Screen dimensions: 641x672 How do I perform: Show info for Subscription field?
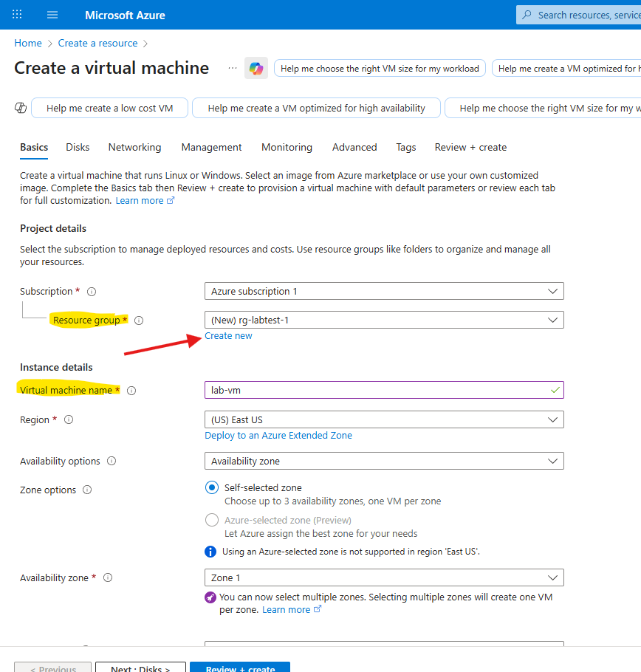[92, 292]
